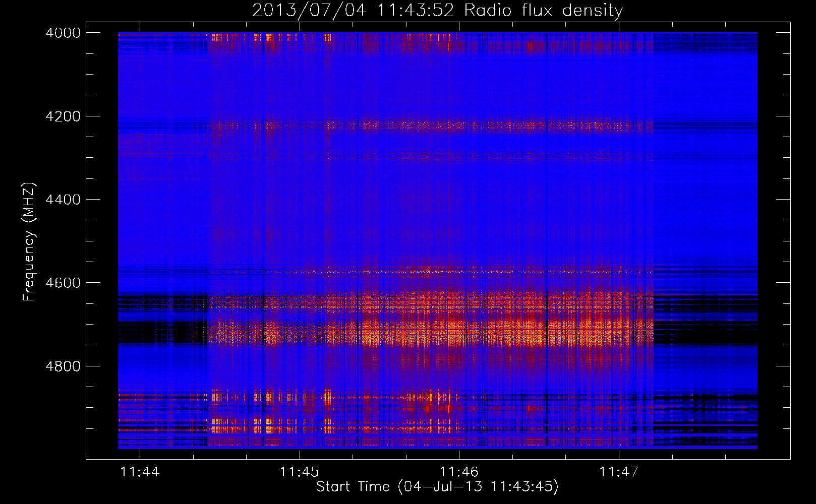Select the 4200 frequency tick label

click(63, 116)
